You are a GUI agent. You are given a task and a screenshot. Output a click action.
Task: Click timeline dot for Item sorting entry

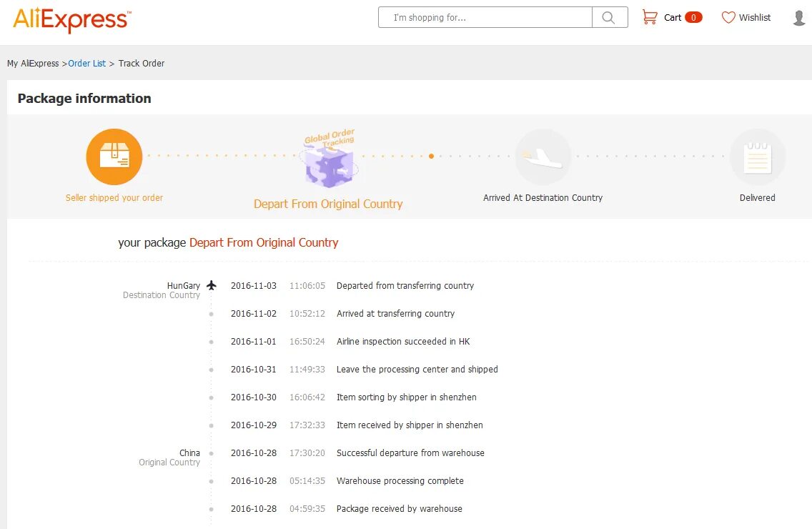(x=212, y=398)
